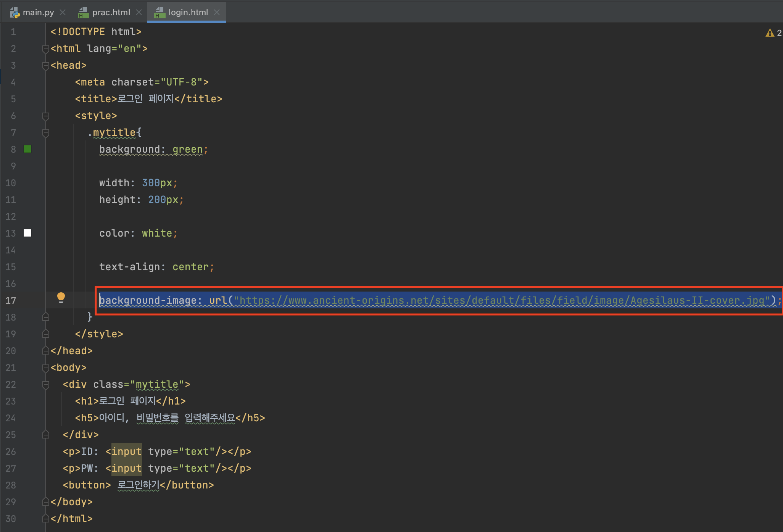
Task: Close the main.py tab
Action: (x=63, y=12)
